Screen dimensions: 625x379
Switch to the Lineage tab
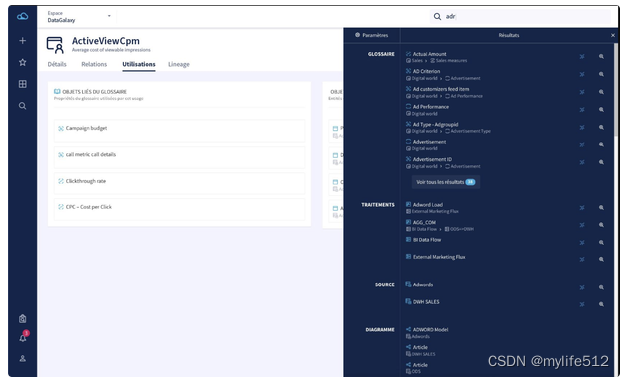tap(179, 64)
